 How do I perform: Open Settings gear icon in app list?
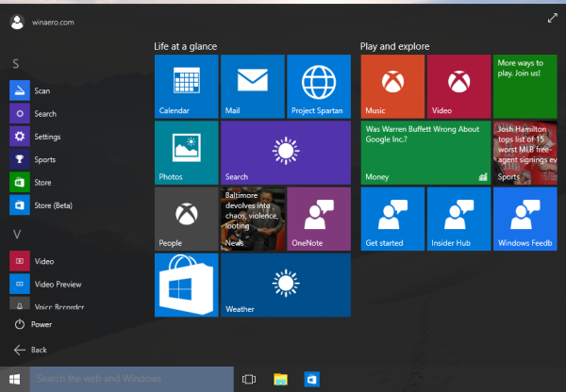(x=20, y=137)
